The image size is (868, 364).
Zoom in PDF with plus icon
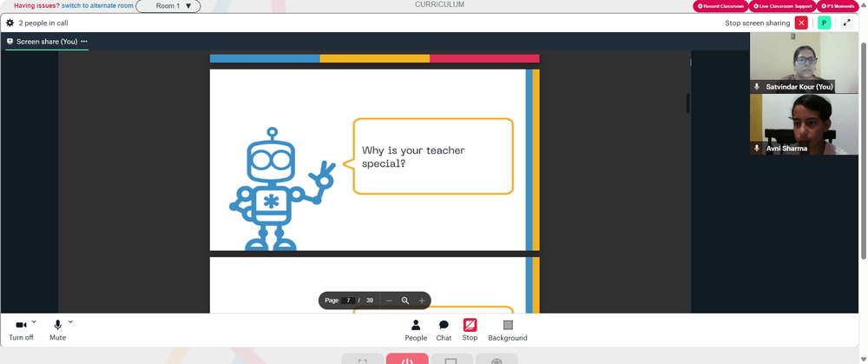tap(422, 301)
